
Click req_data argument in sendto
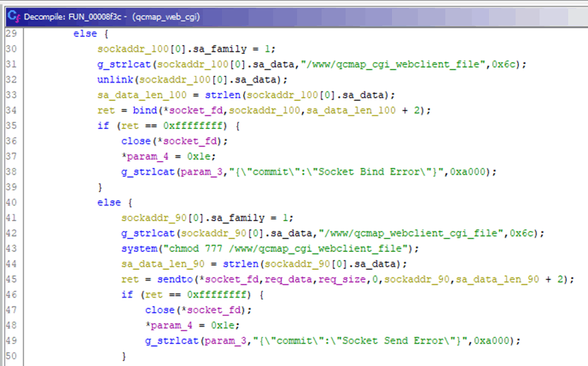[288, 280]
